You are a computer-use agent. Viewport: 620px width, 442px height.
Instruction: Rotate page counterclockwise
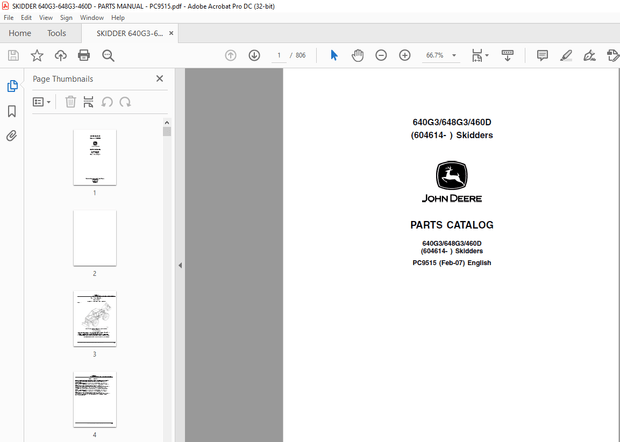click(x=107, y=102)
